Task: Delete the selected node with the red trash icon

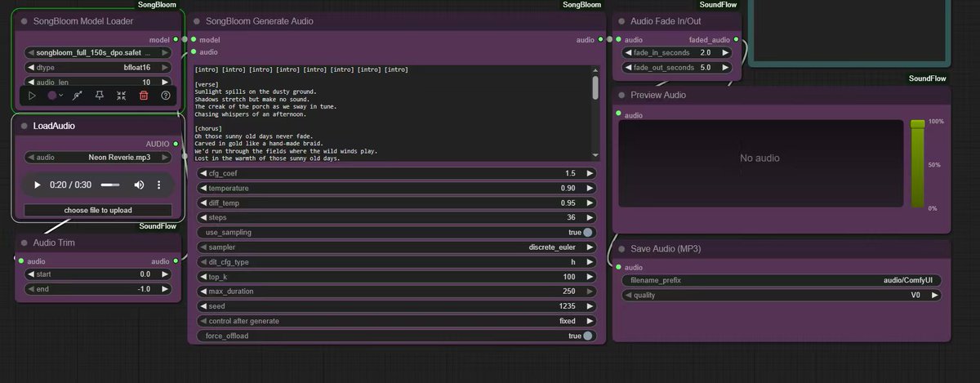Action: coord(144,96)
